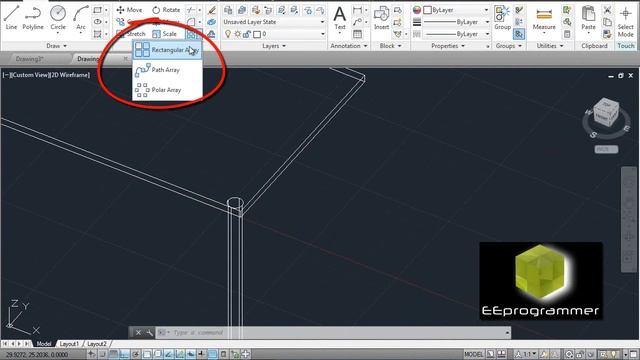Click the Insert block tool
640x360 pixels.
click(381, 18)
